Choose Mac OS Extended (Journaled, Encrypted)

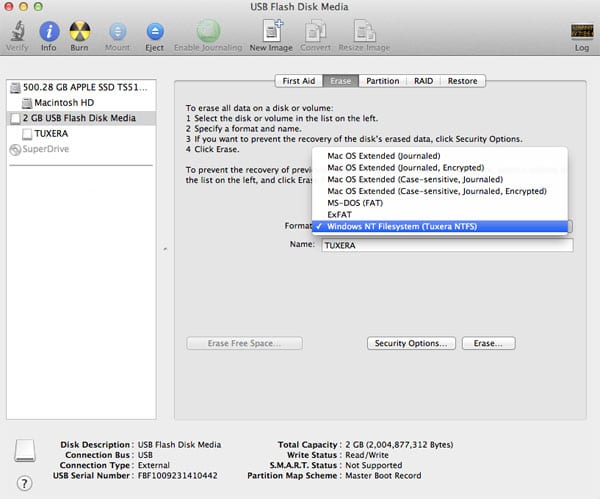tap(440, 168)
